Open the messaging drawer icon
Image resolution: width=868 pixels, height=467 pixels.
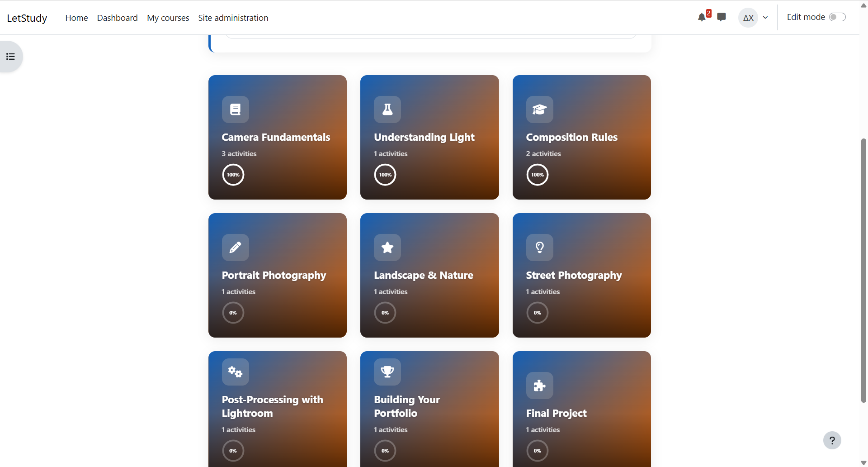click(x=721, y=18)
